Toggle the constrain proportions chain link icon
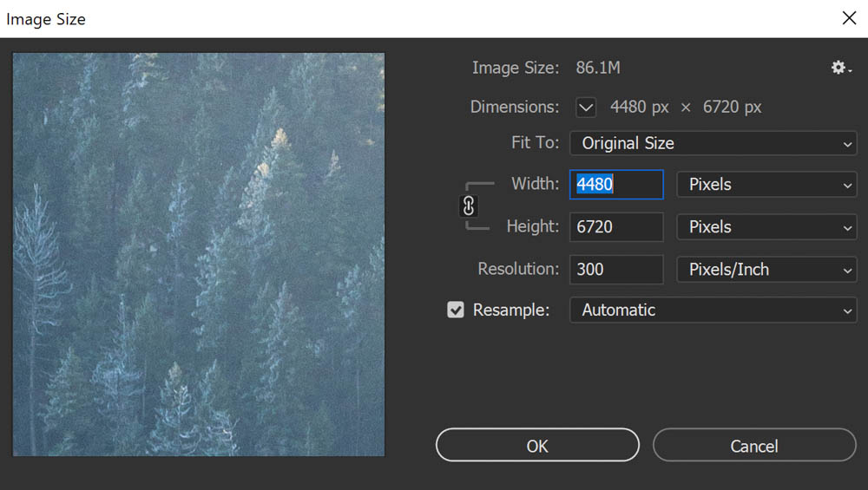The width and height of the screenshot is (868, 490). click(469, 206)
